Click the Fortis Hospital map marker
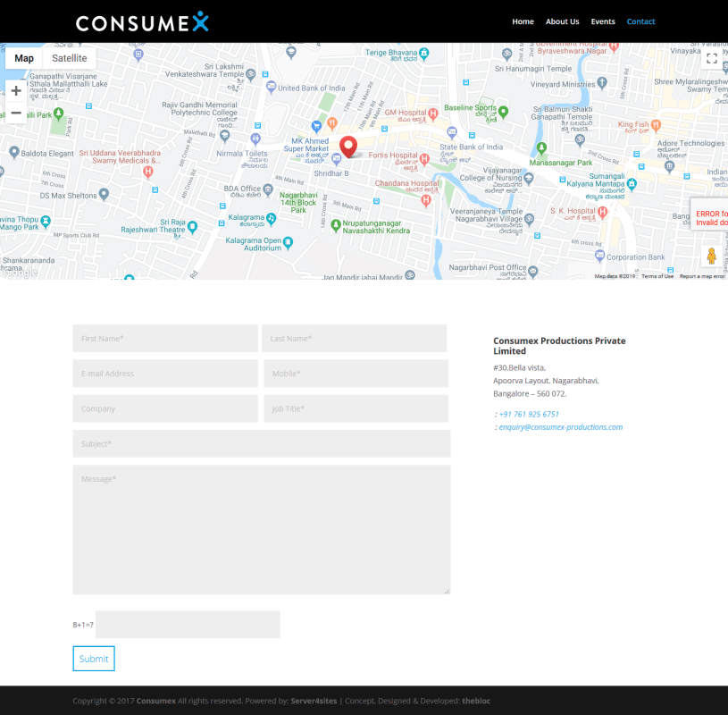Screen dimensions: 728x715 coord(424,158)
